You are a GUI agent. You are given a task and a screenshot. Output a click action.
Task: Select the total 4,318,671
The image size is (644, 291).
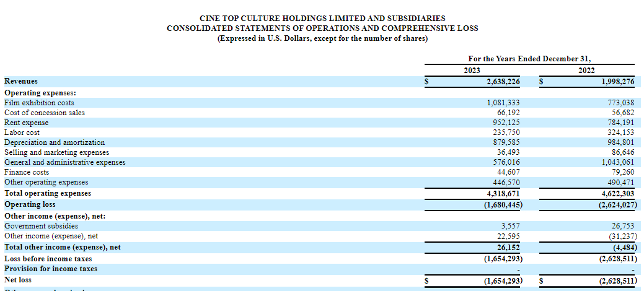tap(503, 193)
